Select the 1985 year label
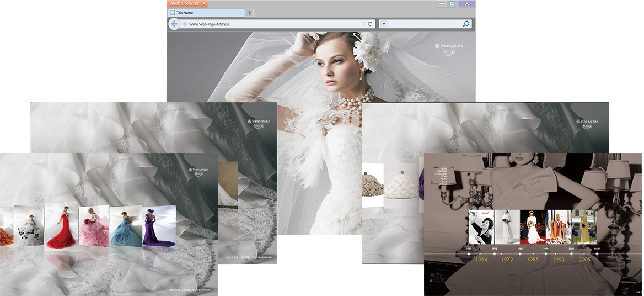This screenshot has width=644, height=296. 533,260
